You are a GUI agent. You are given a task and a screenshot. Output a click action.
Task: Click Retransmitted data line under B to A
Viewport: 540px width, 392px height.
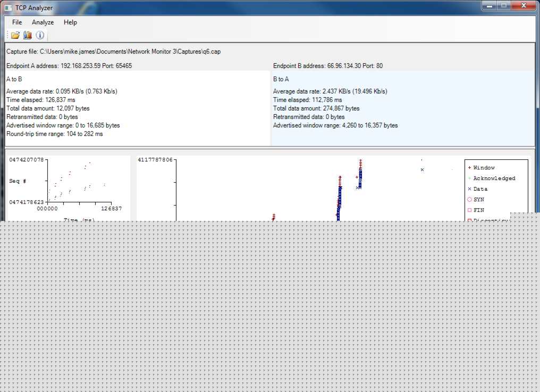(309, 117)
